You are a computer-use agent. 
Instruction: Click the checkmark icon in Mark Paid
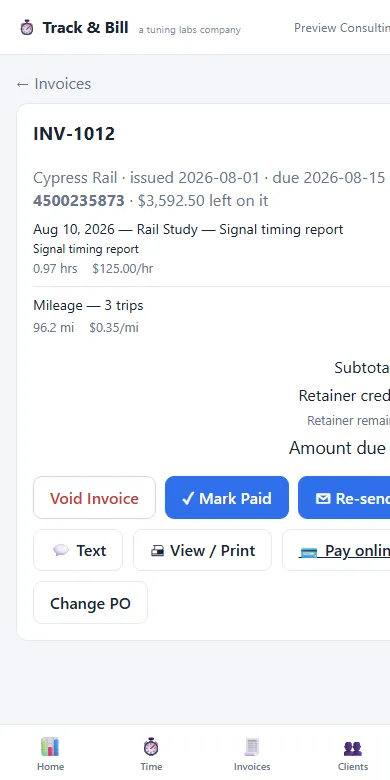point(188,498)
